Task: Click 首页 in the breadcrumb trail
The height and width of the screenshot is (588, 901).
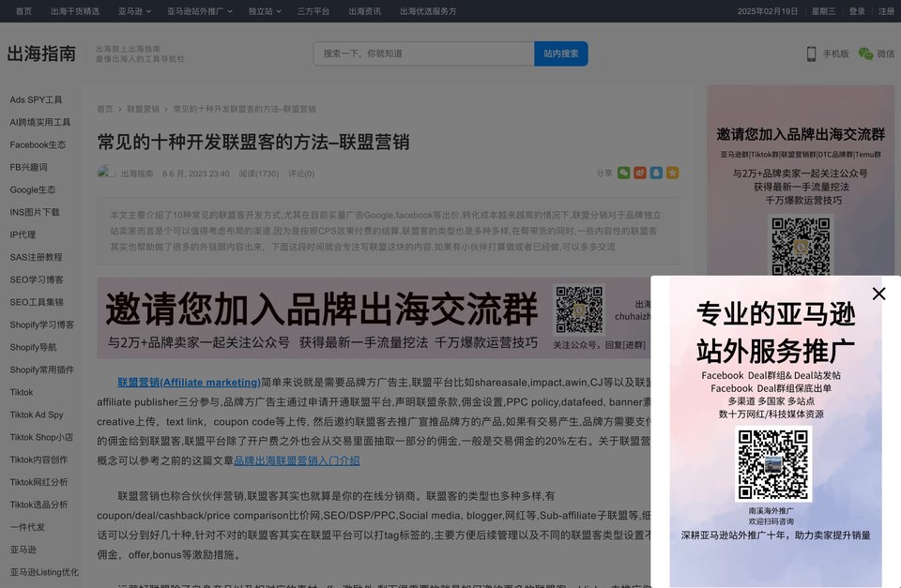Action: pyautogui.click(x=105, y=109)
